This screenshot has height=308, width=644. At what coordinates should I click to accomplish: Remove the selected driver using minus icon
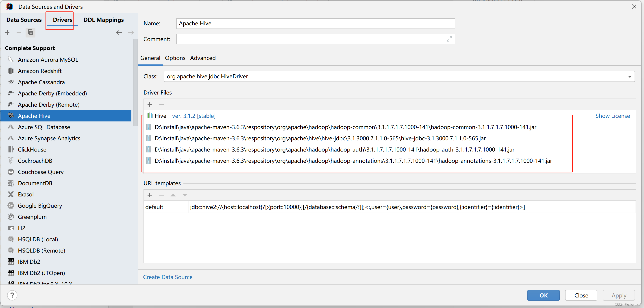[19, 32]
